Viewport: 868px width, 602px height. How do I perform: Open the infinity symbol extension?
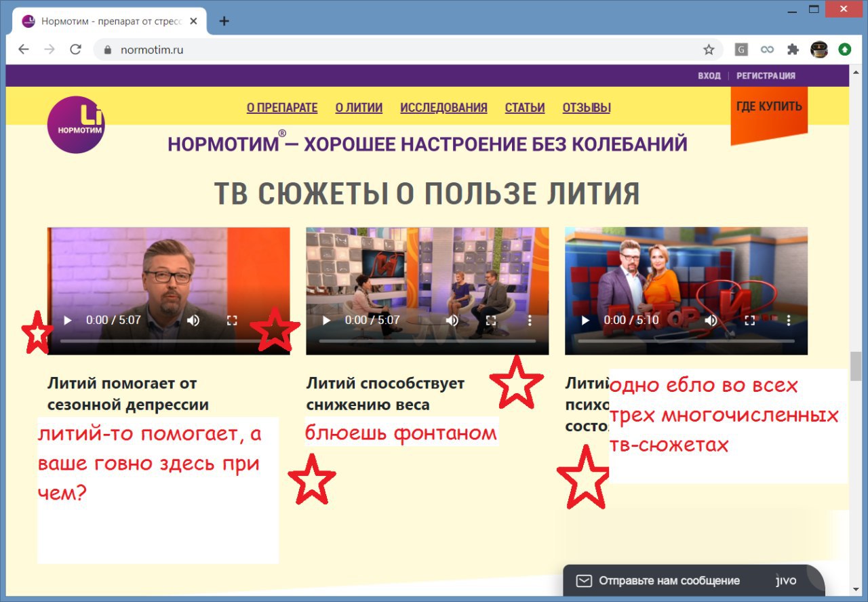767,49
